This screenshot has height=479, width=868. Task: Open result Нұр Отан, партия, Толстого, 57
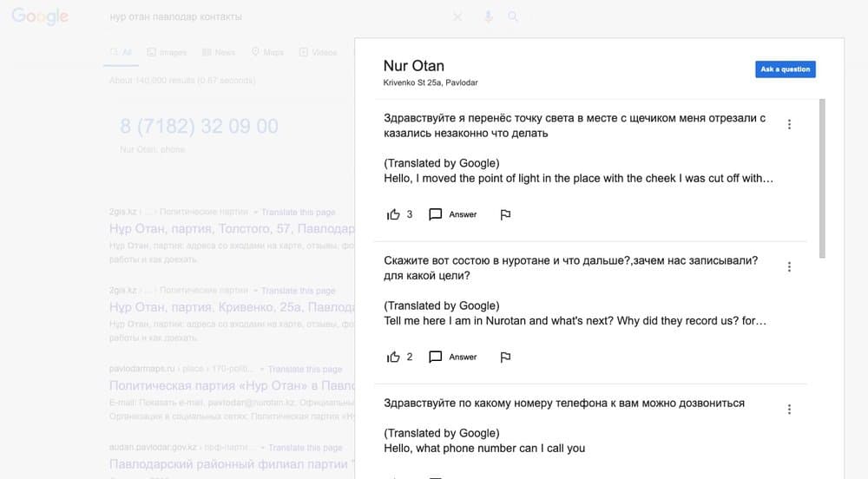click(232, 228)
